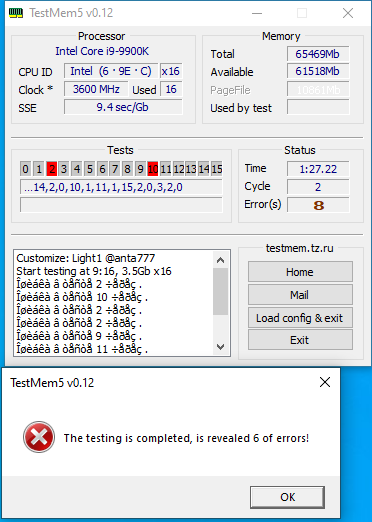Select test box 15

[x=217, y=169]
